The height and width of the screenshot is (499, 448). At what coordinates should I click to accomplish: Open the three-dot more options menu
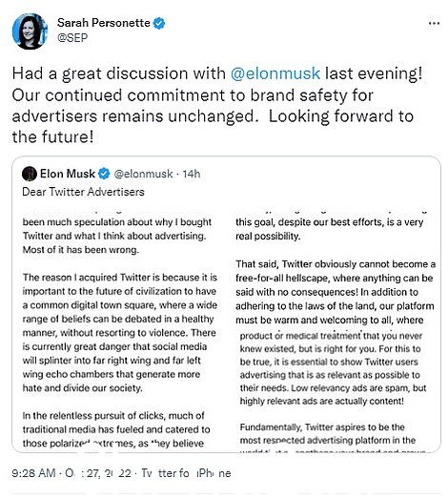[434, 23]
